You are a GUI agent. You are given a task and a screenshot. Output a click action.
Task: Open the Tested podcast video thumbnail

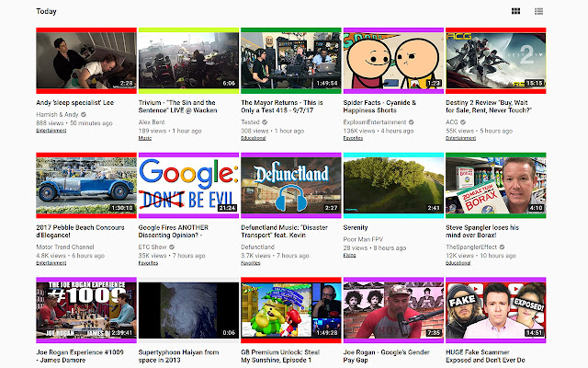pos(291,61)
